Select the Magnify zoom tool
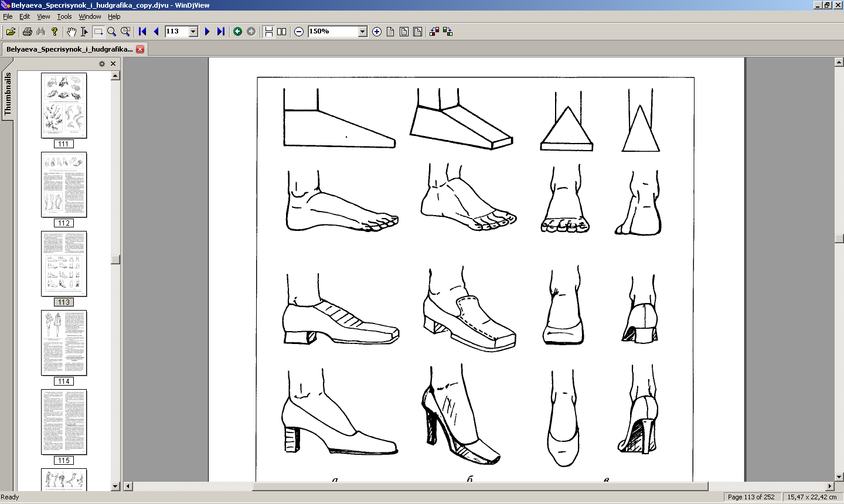 click(111, 32)
